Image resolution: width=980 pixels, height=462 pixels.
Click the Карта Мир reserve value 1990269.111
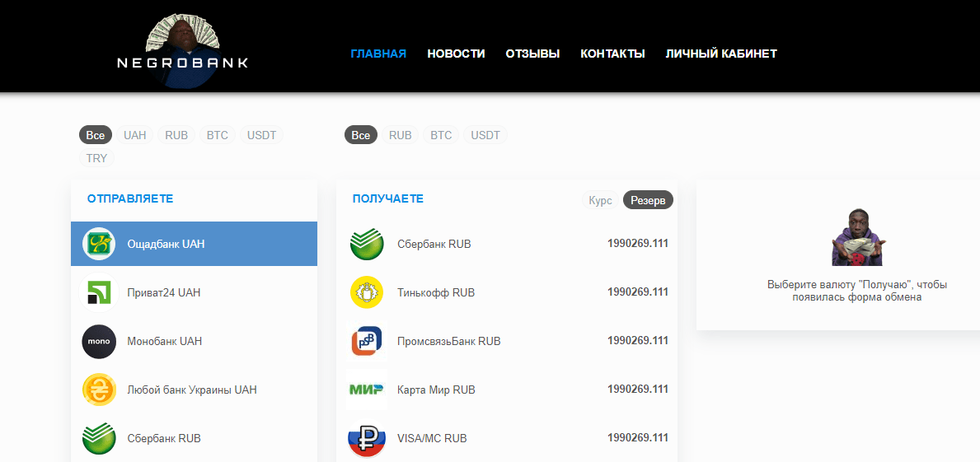click(637, 390)
